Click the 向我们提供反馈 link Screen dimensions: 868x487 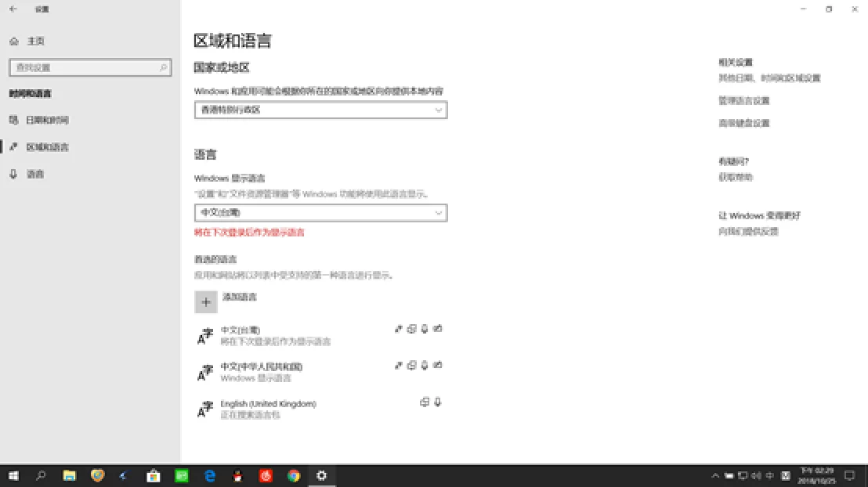pos(748,231)
